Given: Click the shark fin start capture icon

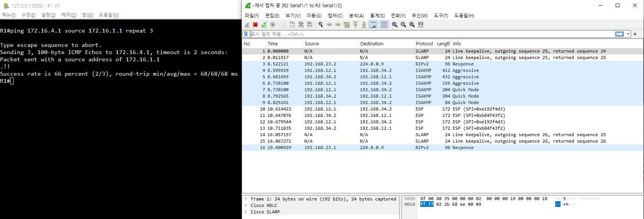Looking at the screenshot, I should click(247, 25).
